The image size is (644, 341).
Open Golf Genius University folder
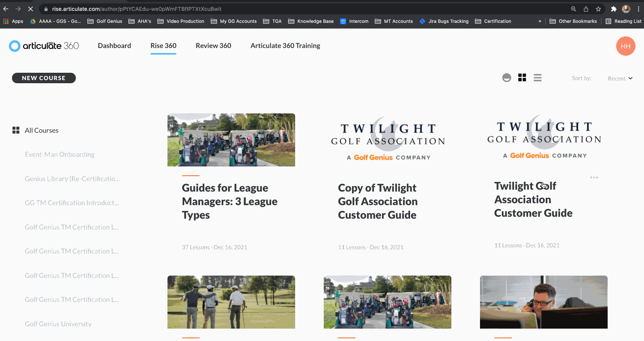coord(58,324)
